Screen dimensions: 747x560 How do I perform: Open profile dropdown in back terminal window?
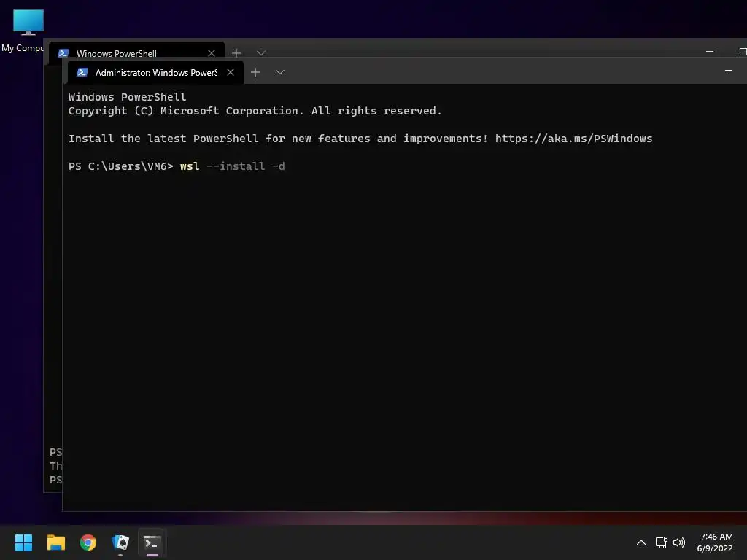(261, 52)
